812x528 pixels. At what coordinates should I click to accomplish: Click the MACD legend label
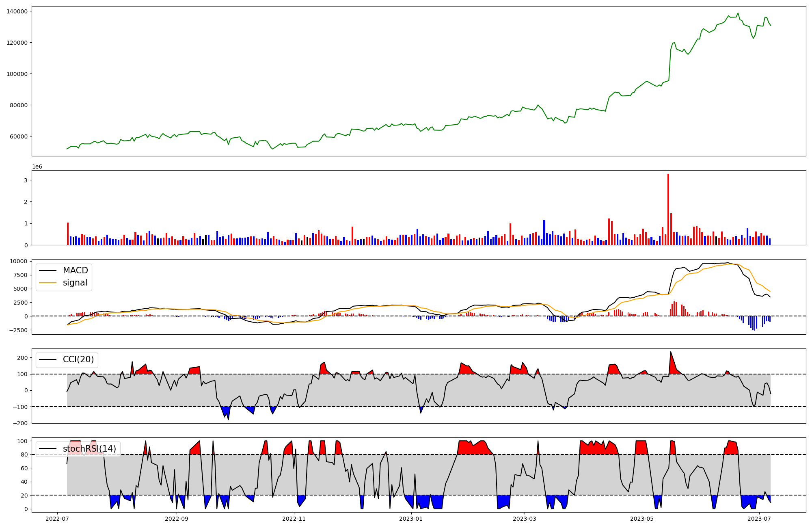(x=75, y=270)
